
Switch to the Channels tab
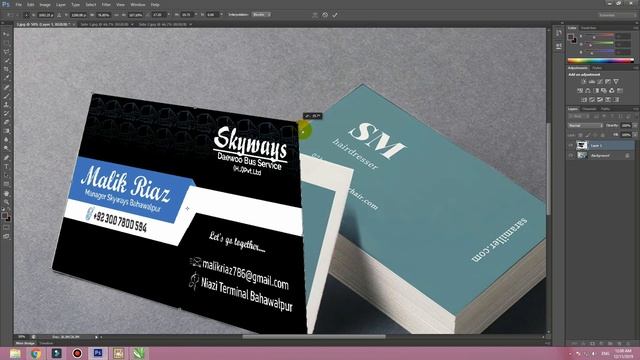point(589,109)
